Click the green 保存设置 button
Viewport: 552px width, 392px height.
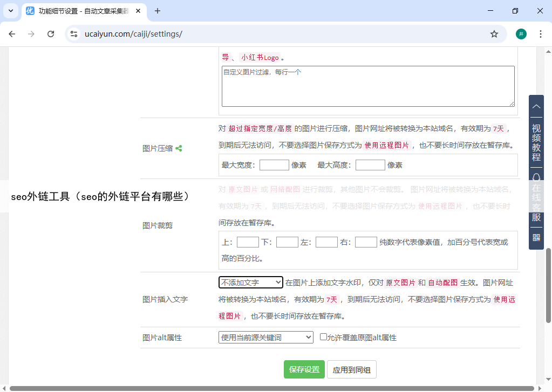(x=304, y=369)
